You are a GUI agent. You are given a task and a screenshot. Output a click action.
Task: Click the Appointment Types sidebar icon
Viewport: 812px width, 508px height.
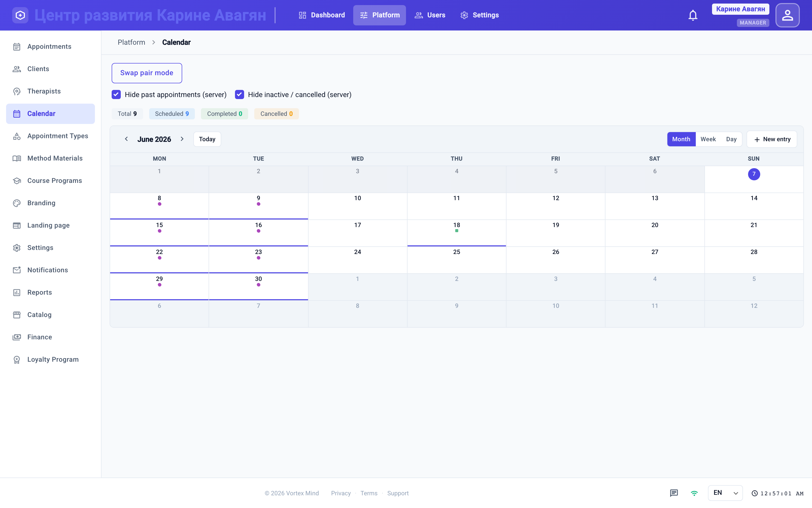click(17, 136)
